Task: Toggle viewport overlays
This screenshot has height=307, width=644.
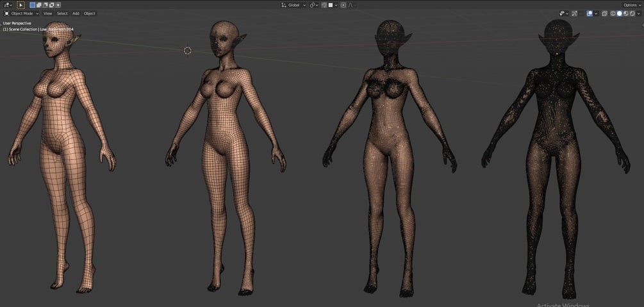Action: [590, 13]
